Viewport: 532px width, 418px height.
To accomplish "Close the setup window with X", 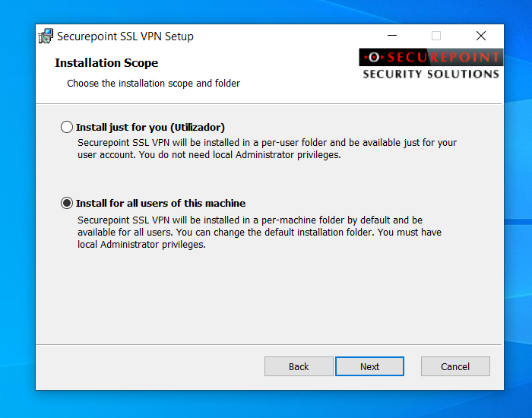I will [x=481, y=36].
